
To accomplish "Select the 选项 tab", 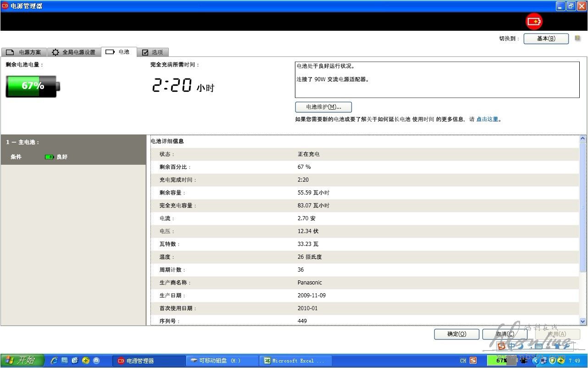I will [x=153, y=52].
